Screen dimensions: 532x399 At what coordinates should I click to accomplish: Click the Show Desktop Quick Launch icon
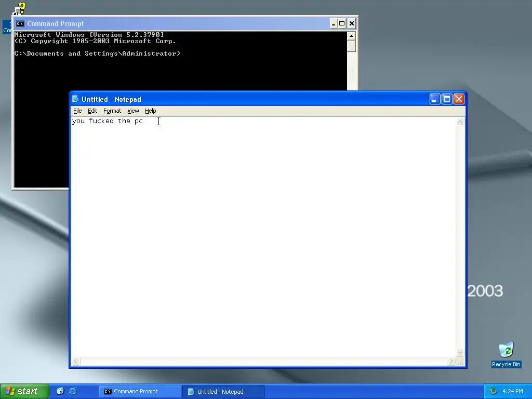[x=60, y=391]
